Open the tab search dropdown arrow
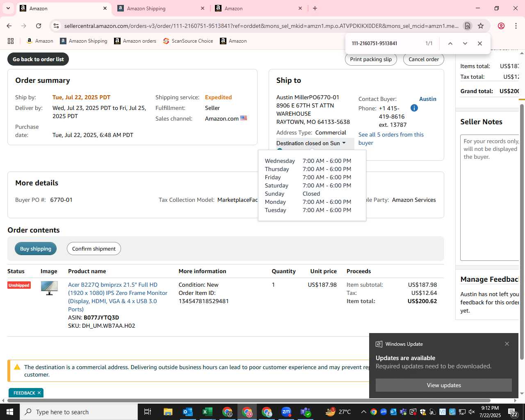The width and height of the screenshot is (525, 420). click(x=8, y=8)
